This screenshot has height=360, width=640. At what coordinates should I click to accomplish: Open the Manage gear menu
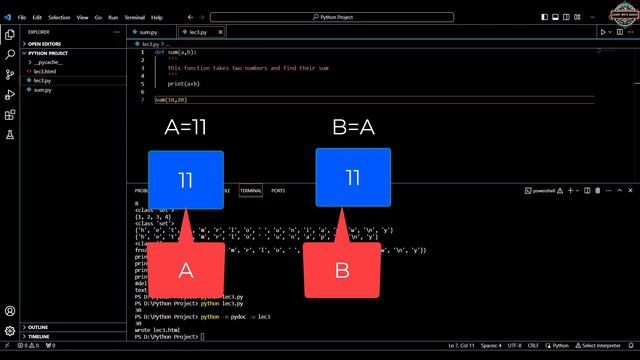click(10, 331)
